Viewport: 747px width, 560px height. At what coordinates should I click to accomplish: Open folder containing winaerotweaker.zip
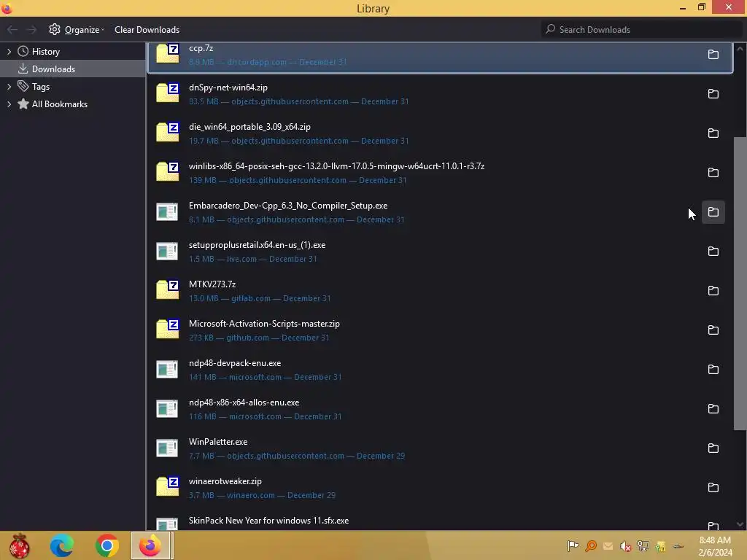(x=713, y=488)
